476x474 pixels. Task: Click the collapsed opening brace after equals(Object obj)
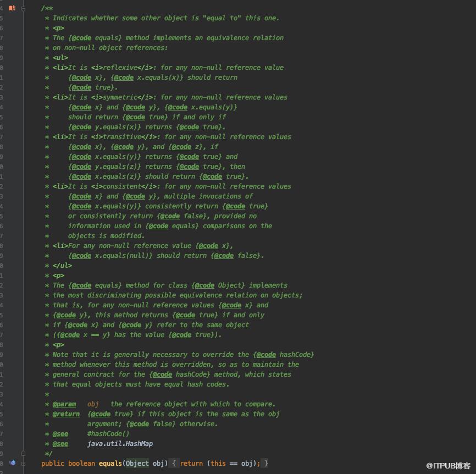point(174,464)
